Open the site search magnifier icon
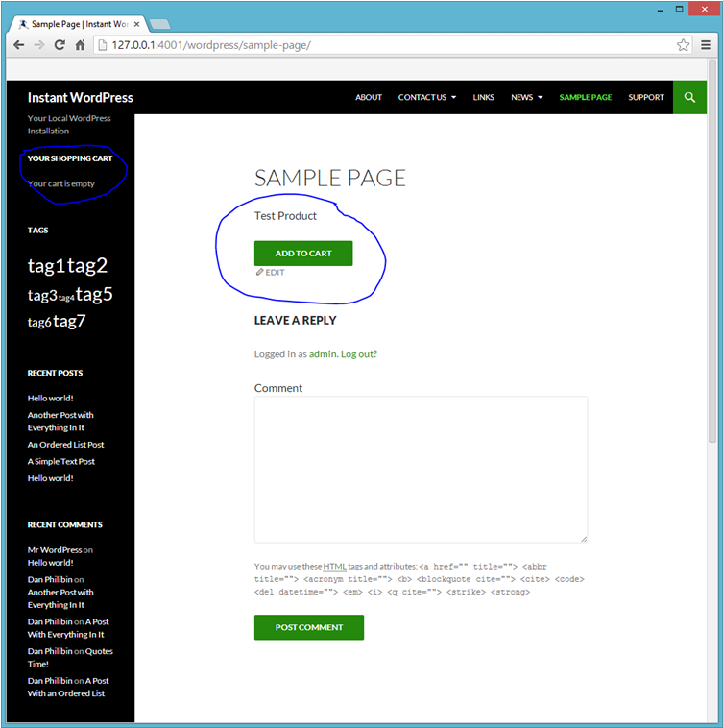This screenshot has height=728, width=723. point(689,97)
